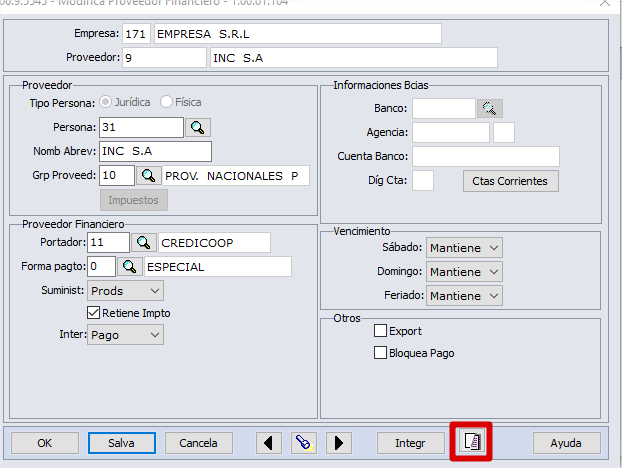The image size is (622, 468).
Task: Open Ayuda help button
Action: [566, 443]
